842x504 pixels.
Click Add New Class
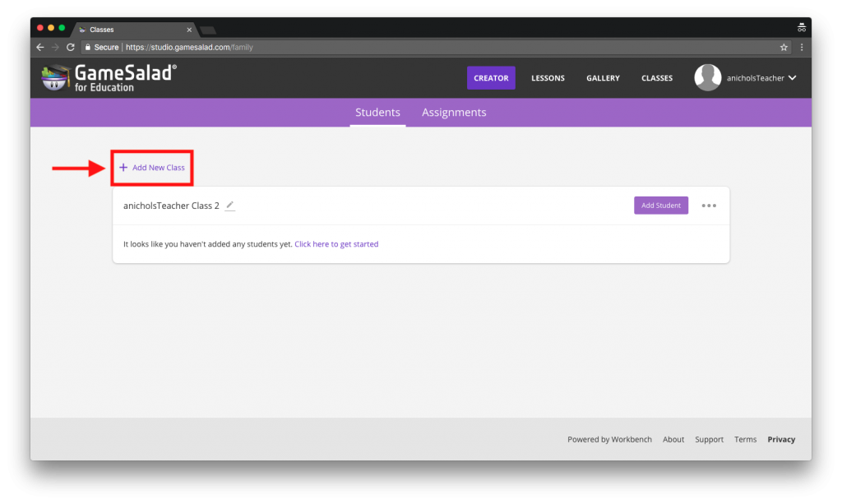tap(152, 168)
